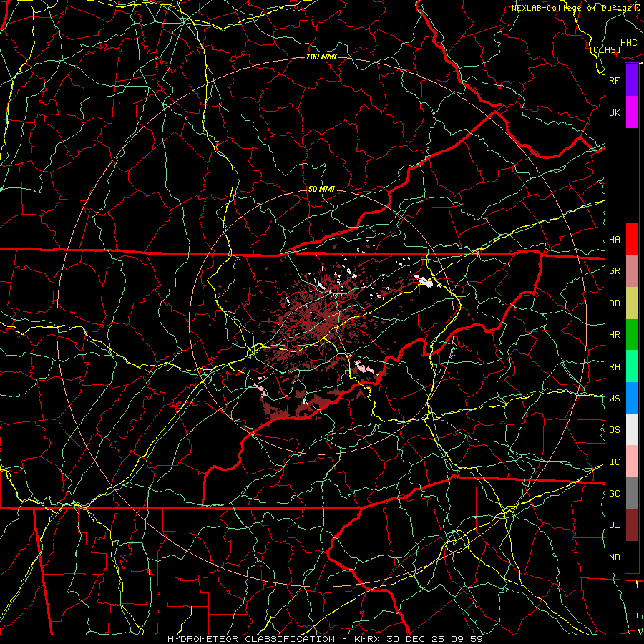Click the RF purple legend swatch
The width and height of the screenshot is (644, 644).
(632, 80)
